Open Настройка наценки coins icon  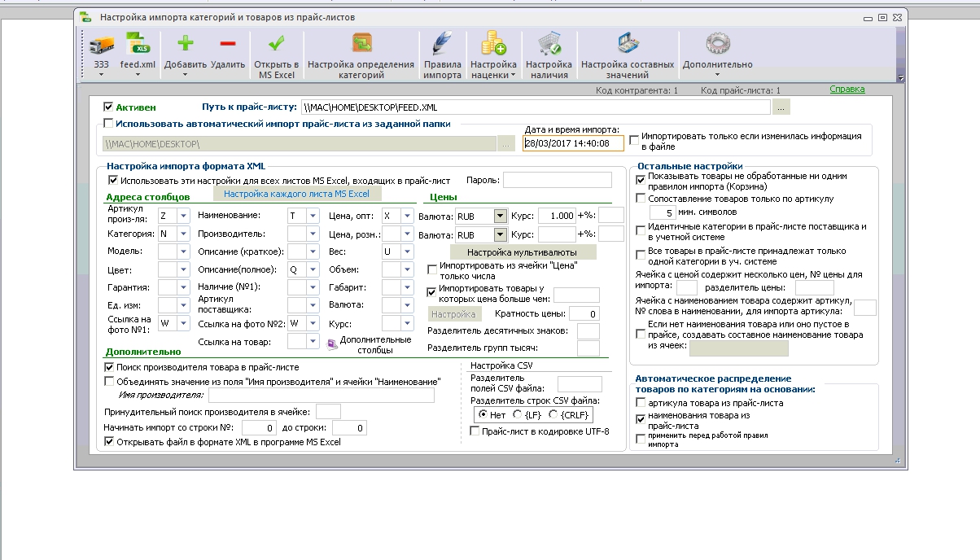point(493,44)
